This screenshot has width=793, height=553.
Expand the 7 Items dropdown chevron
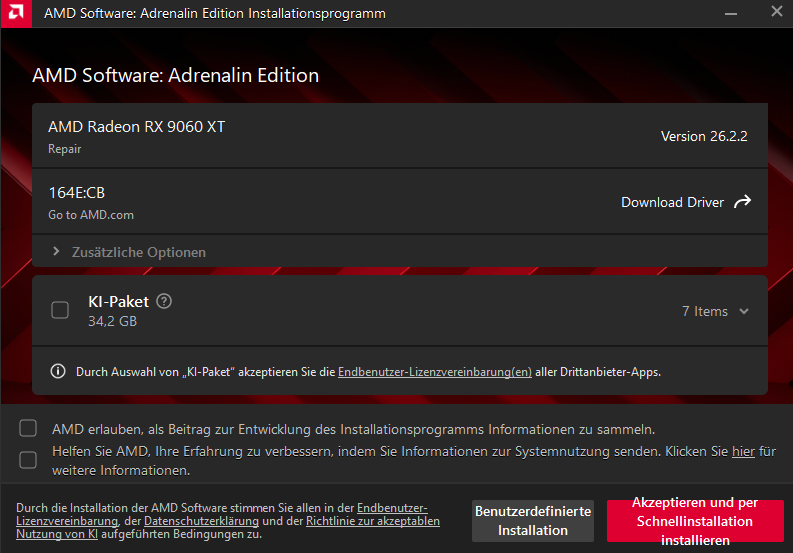[744, 311]
